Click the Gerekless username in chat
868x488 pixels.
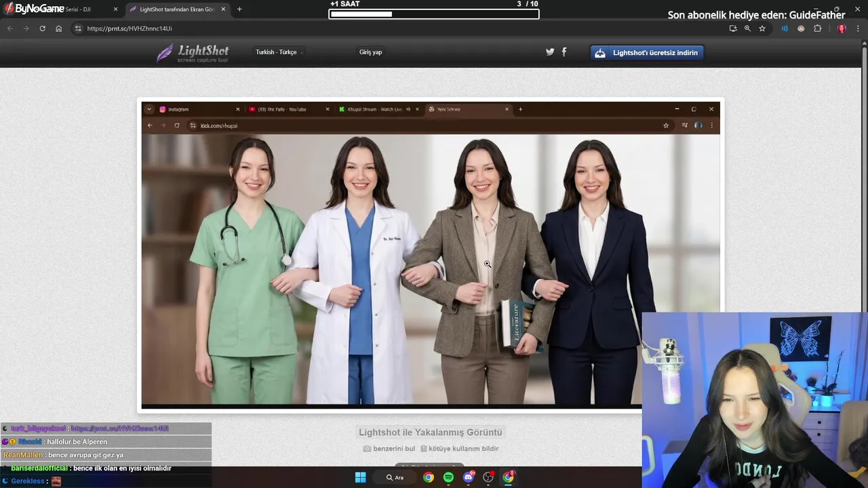click(28, 481)
